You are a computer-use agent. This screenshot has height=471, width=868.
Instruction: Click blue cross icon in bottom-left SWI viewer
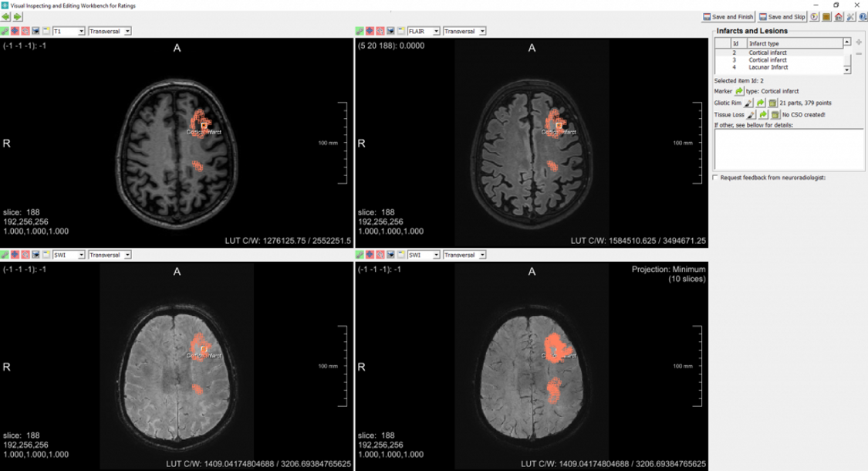tap(15, 255)
